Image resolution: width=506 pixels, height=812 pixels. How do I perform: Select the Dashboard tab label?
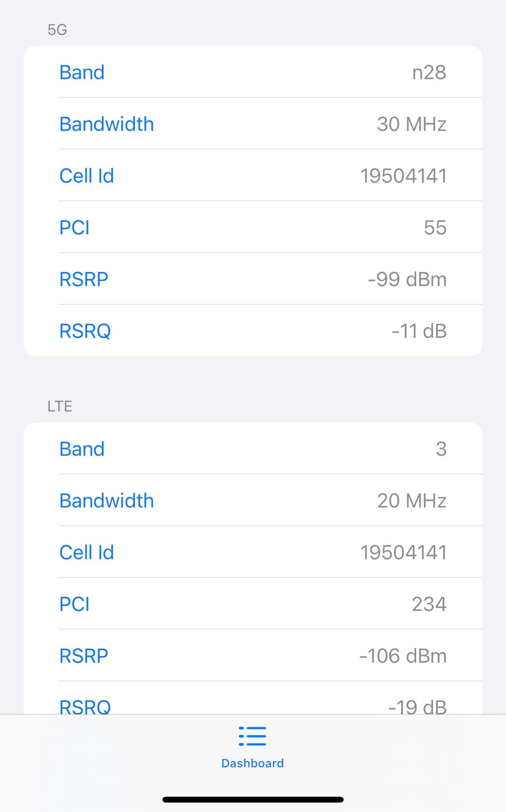[x=253, y=763]
